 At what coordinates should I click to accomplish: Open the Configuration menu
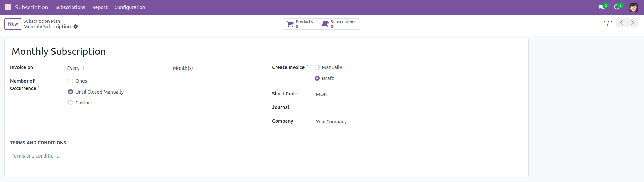[x=130, y=7]
